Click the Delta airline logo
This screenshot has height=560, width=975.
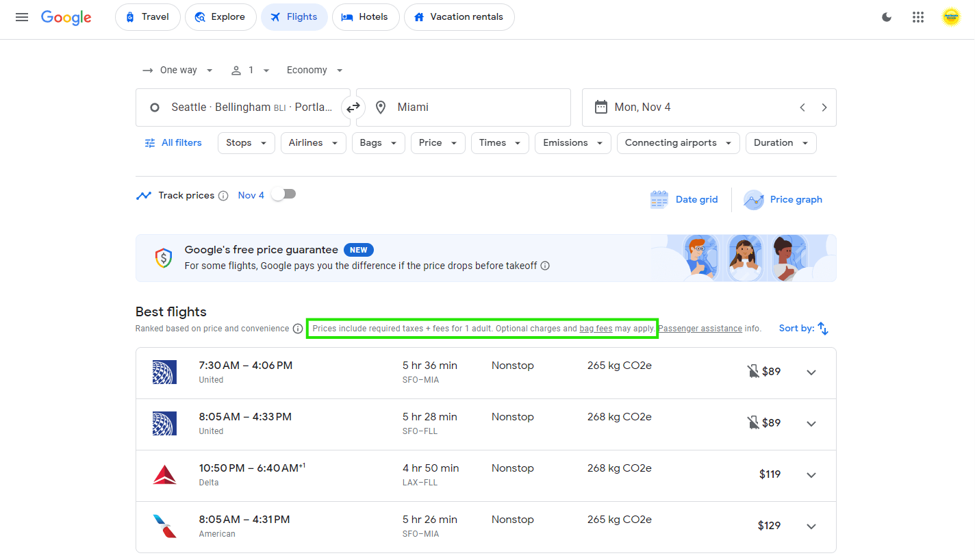tap(164, 474)
